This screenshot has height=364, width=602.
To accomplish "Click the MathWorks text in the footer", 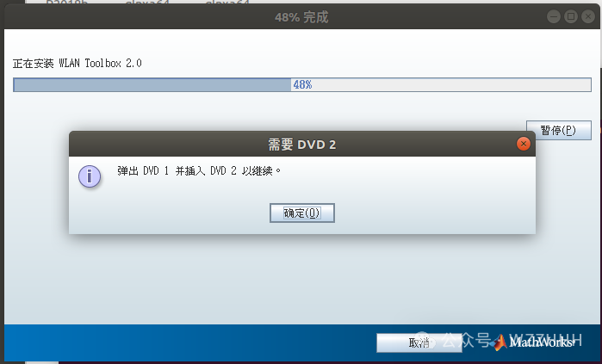I will coord(542,342).
